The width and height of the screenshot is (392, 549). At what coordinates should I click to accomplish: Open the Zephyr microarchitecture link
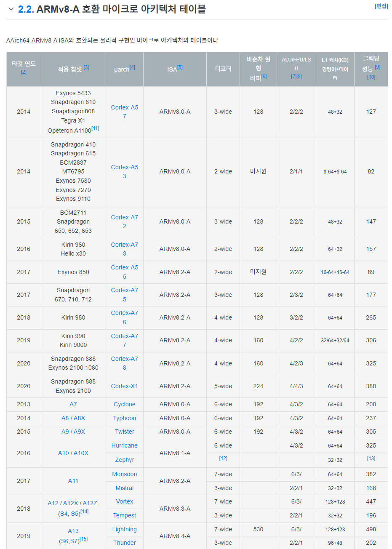click(x=125, y=460)
